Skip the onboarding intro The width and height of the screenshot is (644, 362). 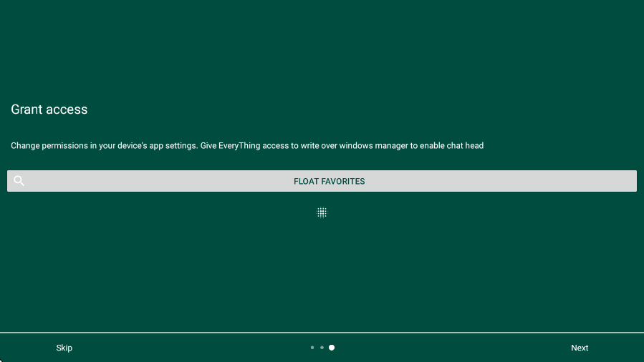point(64,348)
